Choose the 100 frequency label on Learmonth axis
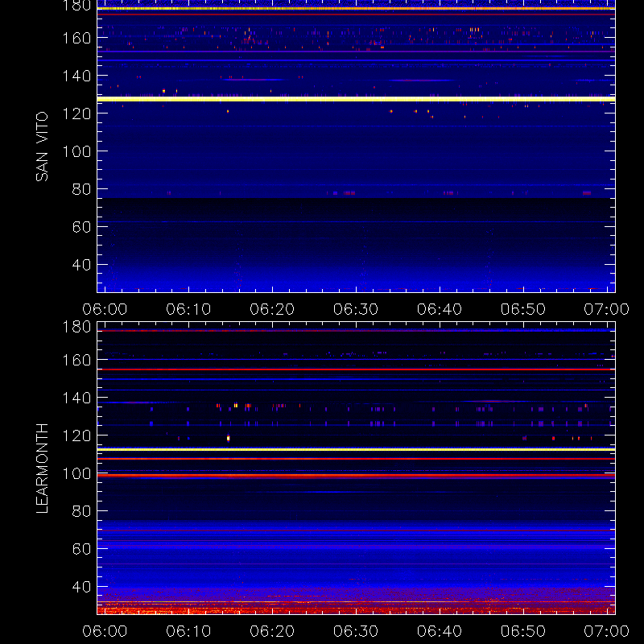This screenshot has width=644, height=644. click(x=76, y=473)
